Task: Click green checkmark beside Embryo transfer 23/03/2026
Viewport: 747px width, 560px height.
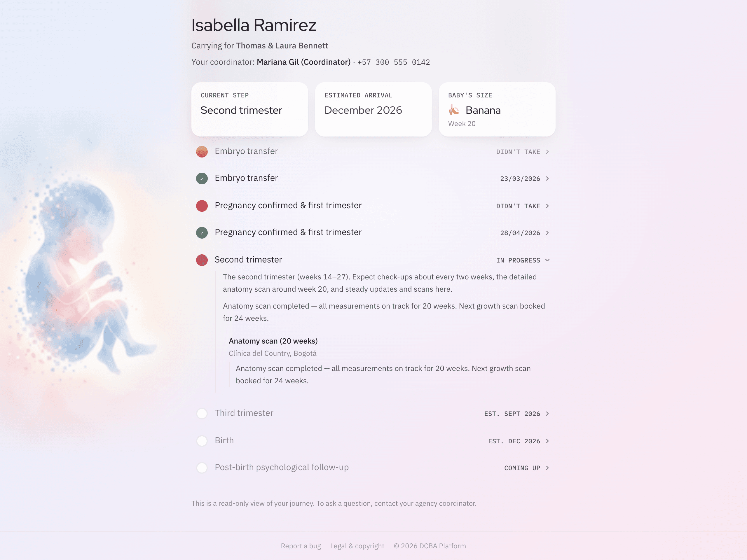Action: tap(202, 178)
